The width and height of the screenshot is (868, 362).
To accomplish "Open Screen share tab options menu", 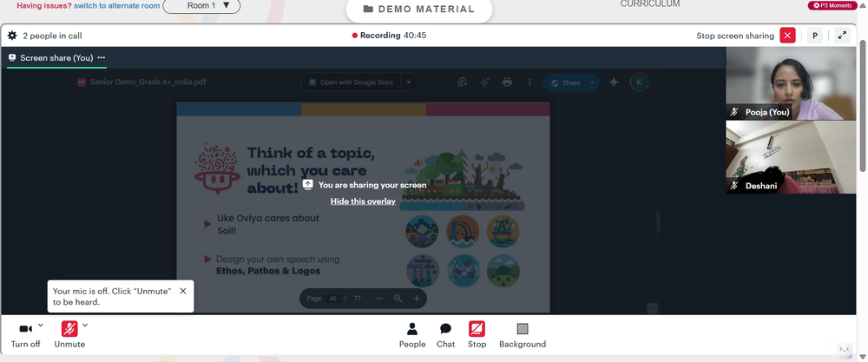I will coord(102,57).
